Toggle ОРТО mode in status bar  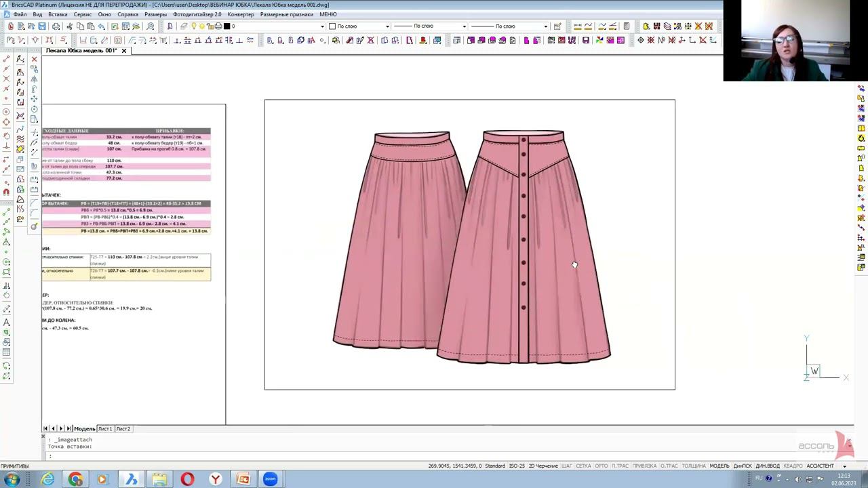coord(601,466)
